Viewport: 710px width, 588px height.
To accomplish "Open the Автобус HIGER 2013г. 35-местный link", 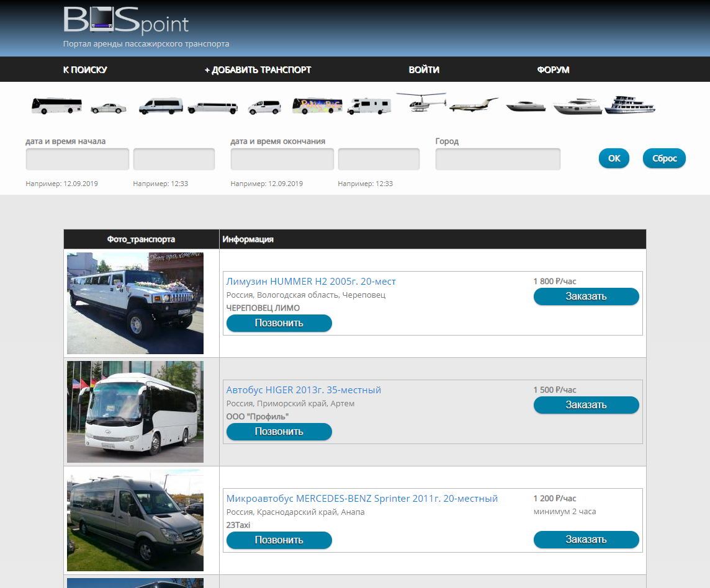I will tap(303, 390).
